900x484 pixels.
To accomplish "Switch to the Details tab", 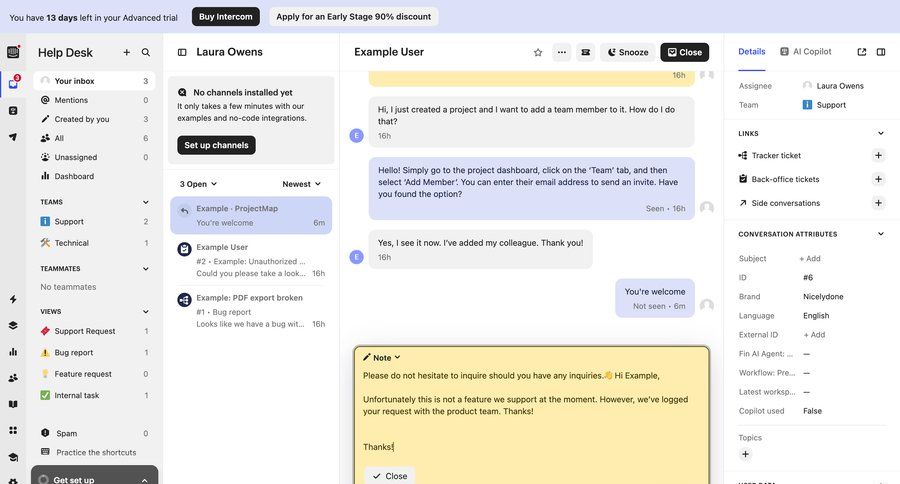I will click(x=751, y=52).
